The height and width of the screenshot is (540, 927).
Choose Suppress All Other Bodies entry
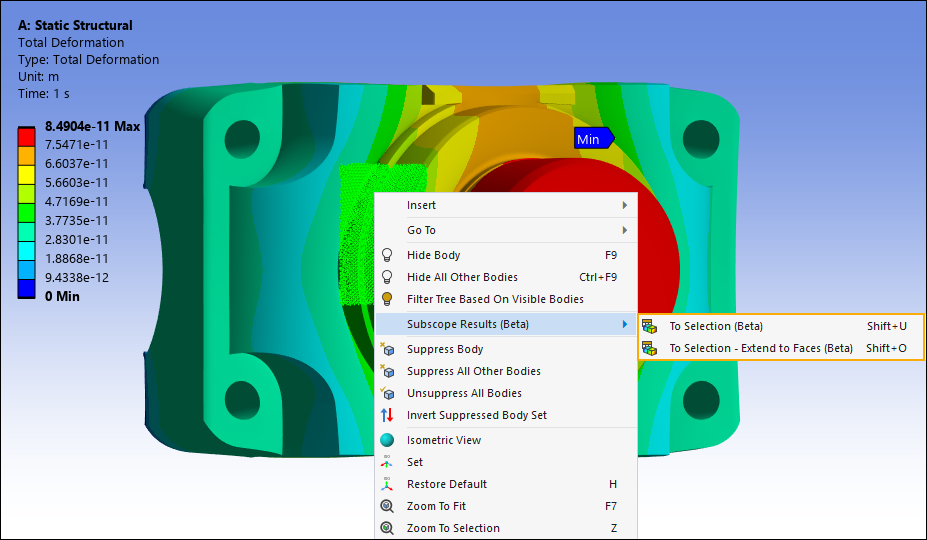pos(506,371)
